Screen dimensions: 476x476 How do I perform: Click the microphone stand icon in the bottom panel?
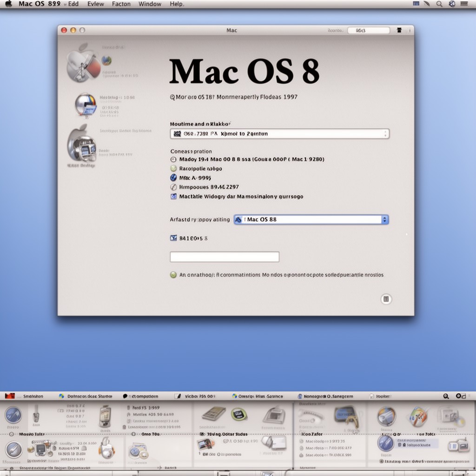[x=36, y=414]
